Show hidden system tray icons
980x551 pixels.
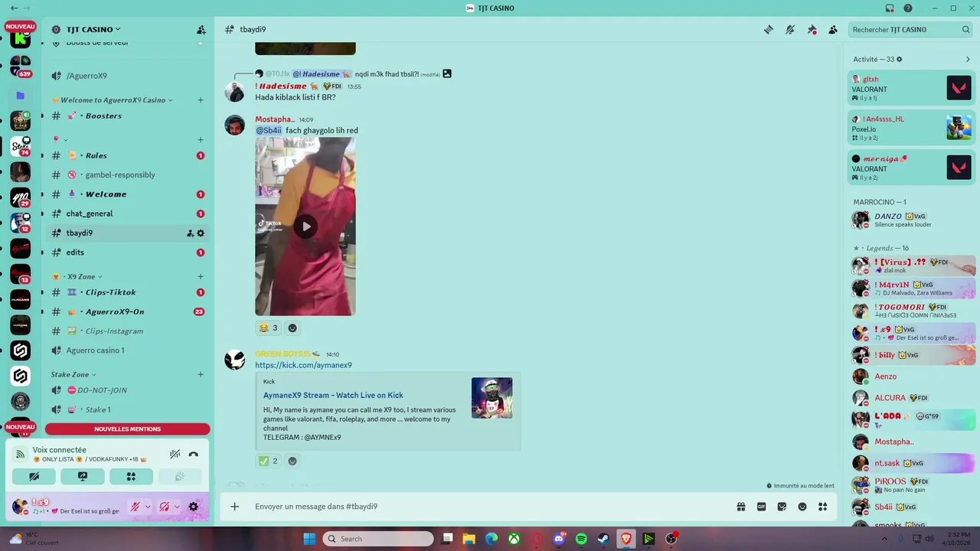[x=883, y=539]
